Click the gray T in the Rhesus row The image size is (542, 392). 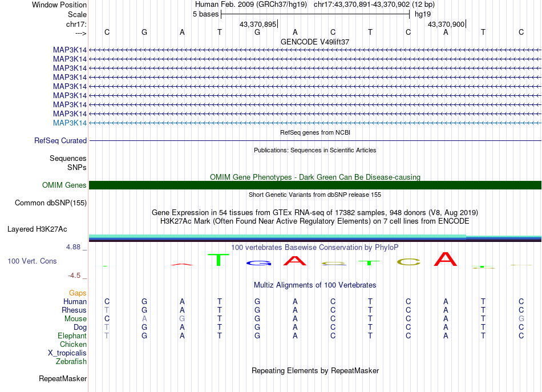107,310
